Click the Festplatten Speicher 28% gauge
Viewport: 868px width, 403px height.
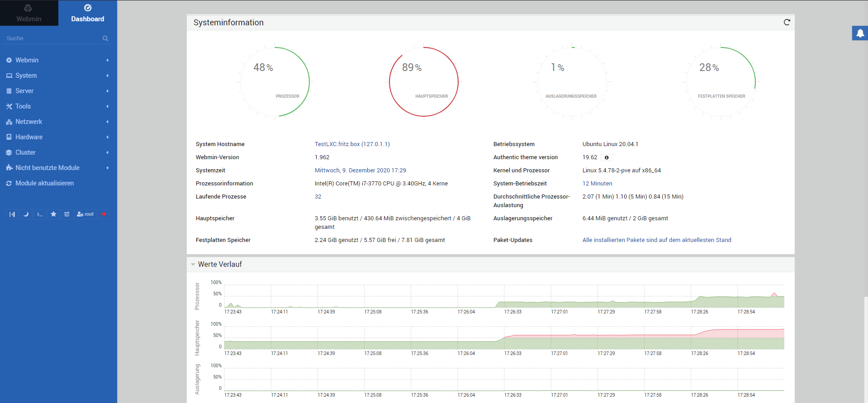[721, 82]
